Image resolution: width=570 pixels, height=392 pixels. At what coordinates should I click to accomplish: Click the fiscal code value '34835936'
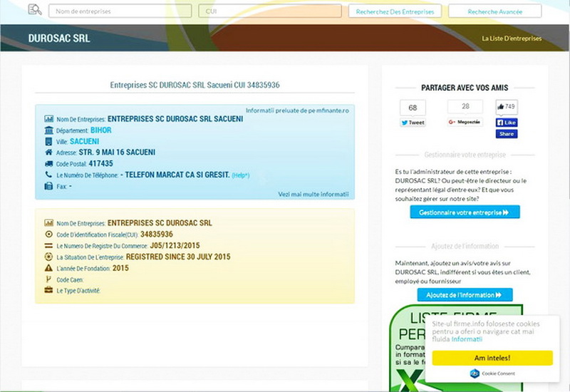[157, 234]
